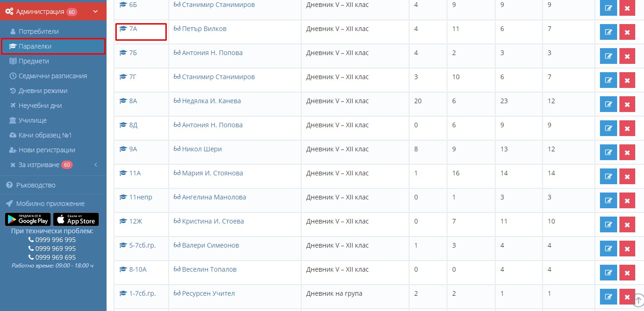Click the scroll-to-top arrow icon
Viewport: 644px width, 311px height.
pyautogui.click(x=638, y=300)
